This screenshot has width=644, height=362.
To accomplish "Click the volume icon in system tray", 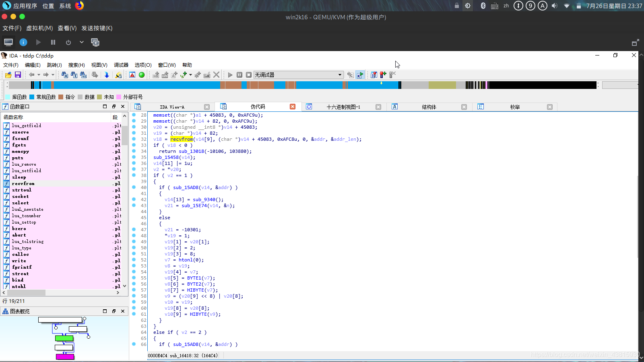I will coord(555,6).
